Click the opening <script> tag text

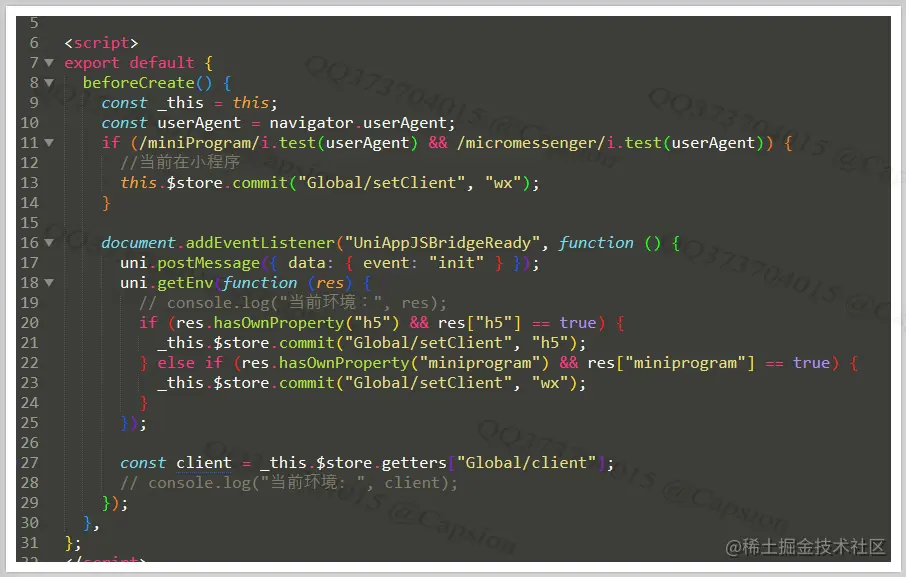tap(101, 43)
